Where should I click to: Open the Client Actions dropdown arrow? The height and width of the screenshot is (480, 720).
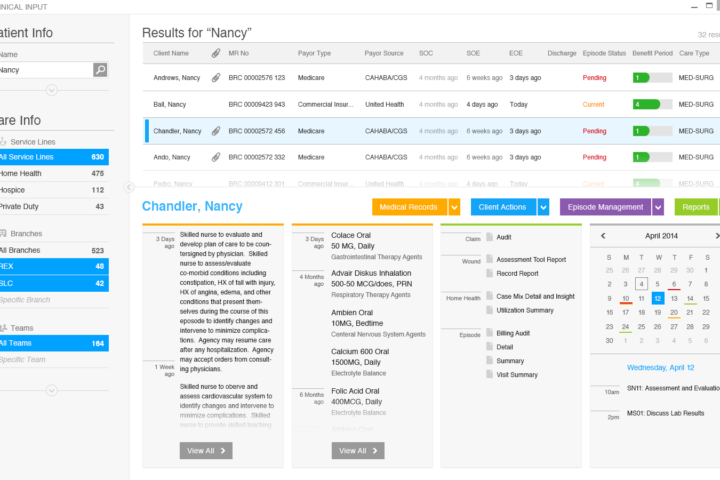click(x=544, y=207)
